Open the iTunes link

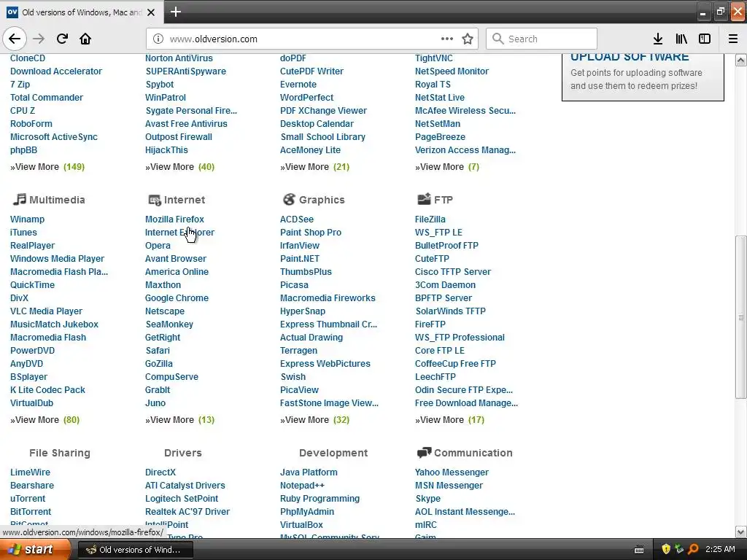pyautogui.click(x=23, y=233)
